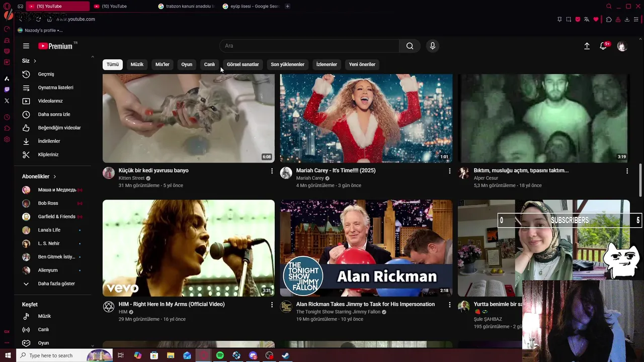Open the YouTube guide hamburger menu
This screenshot has width=644, height=362.
point(26,46)
